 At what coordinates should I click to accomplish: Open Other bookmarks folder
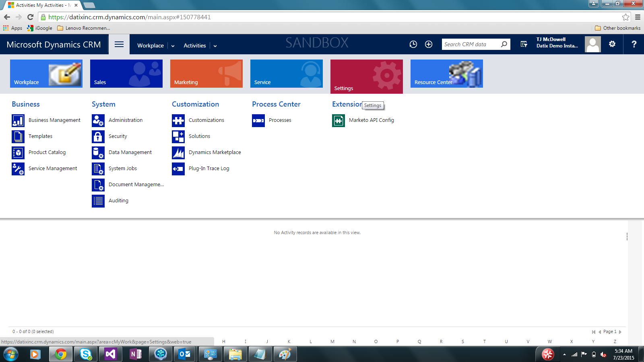(617, 28)
